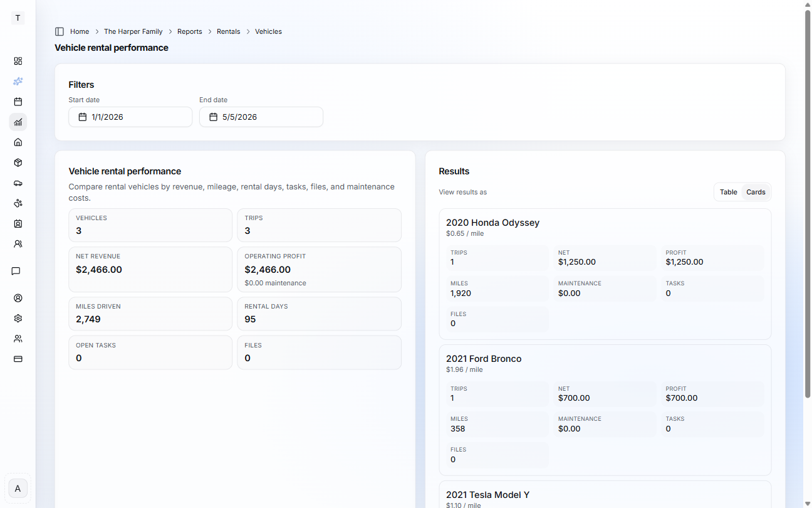Open the contact badge icon in sidebar
The image size is (812, 508).
tap(18, 223)
